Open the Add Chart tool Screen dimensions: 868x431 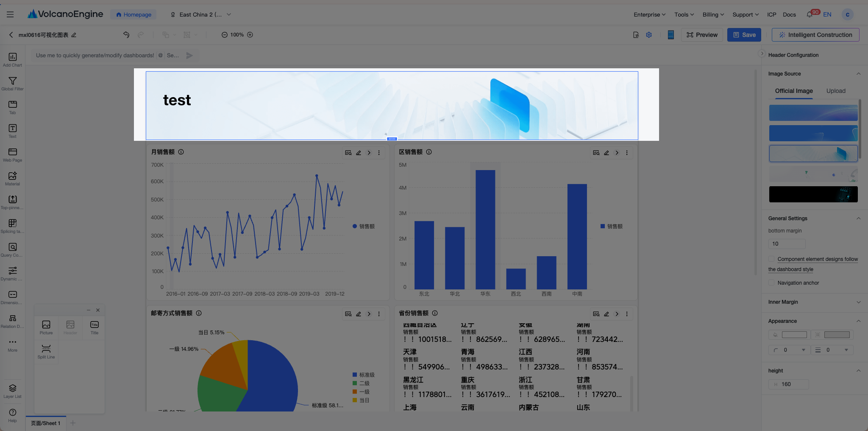tap(13, 59)
